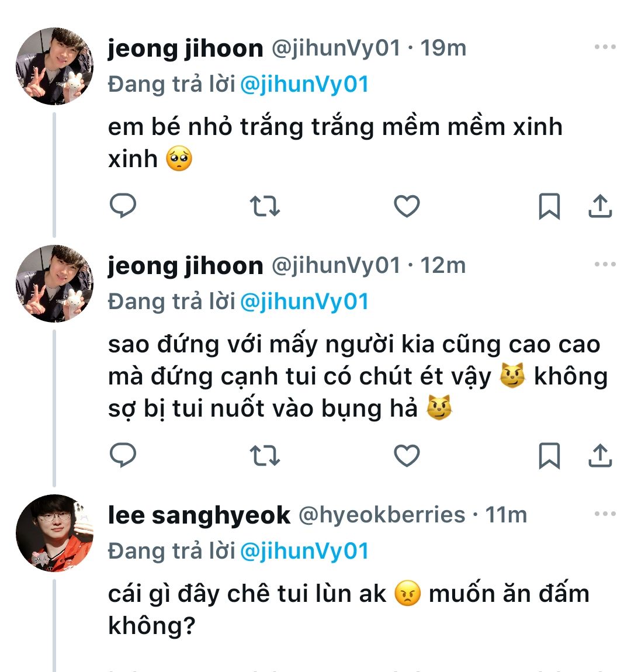Bookmark the 19m tweet
Viewport: 631px width, 672px height.
pos(549,206)
